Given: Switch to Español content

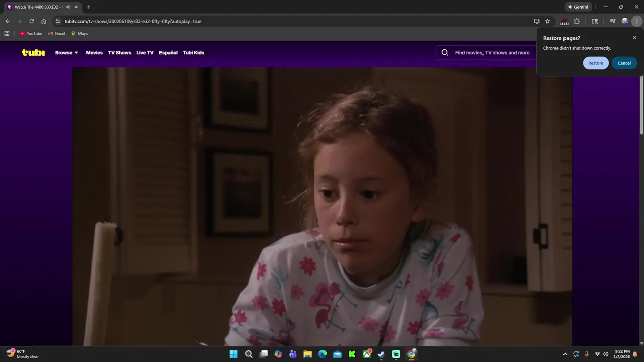Looking at the screenshot, I should point(168,52).
